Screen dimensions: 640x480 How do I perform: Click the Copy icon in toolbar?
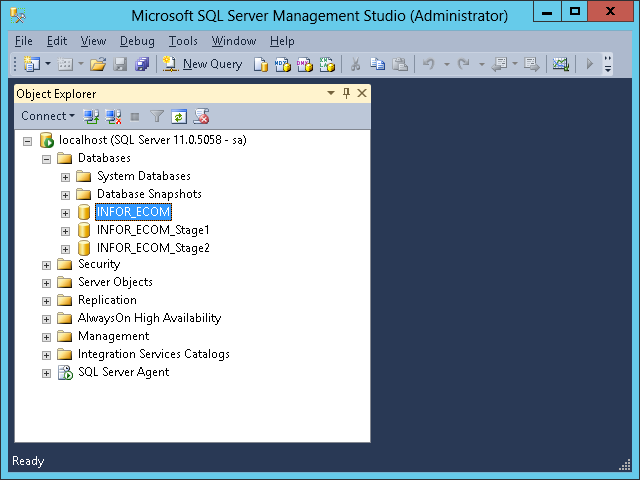[377, 64]
